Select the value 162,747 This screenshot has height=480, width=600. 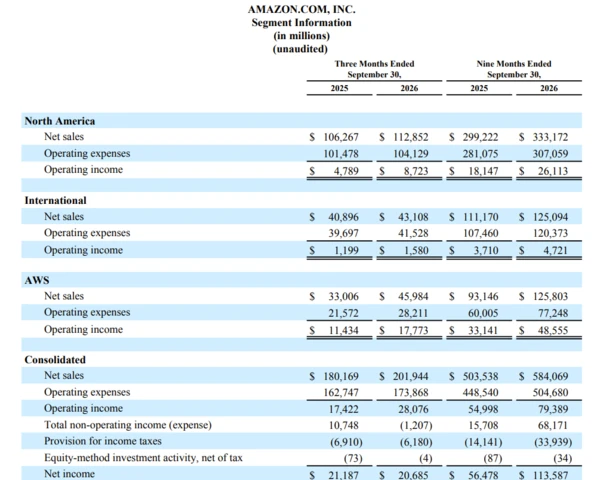[341, 392]
